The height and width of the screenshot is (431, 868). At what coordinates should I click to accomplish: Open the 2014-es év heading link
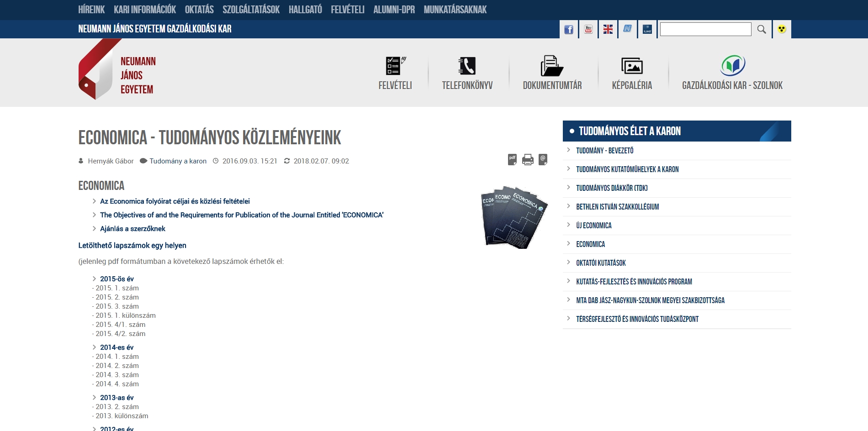click(x=117, y=347)
